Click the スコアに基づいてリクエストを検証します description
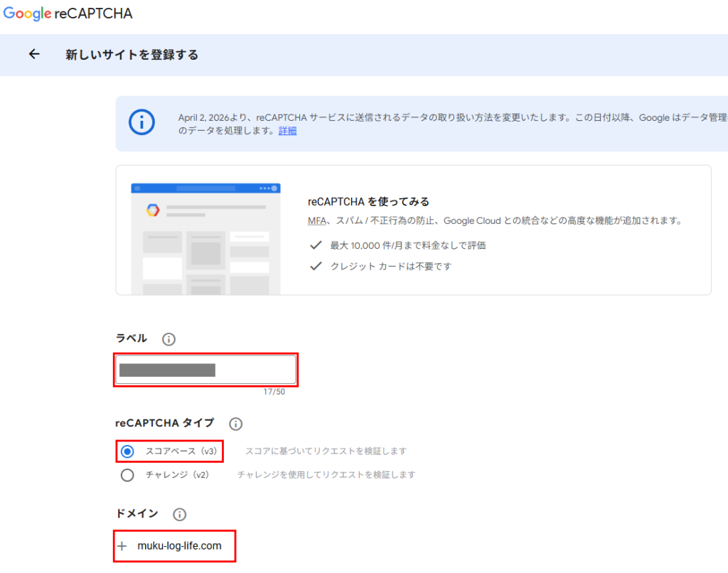Viewport: 728px width, 573px height. pyautogui.click(x=326, y=451)
